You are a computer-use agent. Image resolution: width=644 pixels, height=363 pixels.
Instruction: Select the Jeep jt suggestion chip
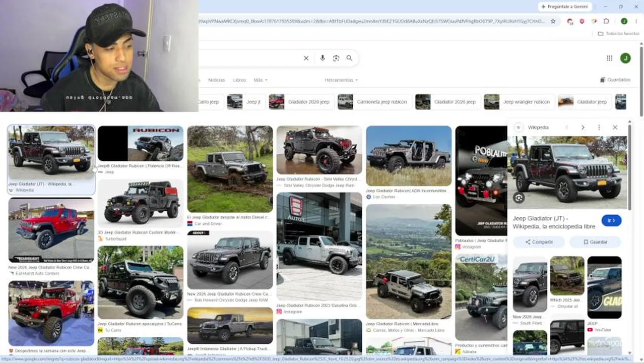(x=246, y=102)
